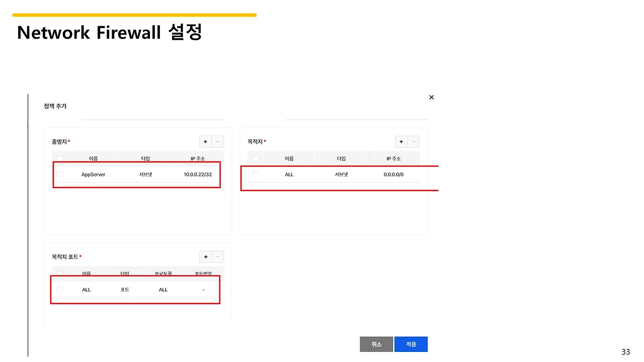
Task: Click the plus icon in 목적지 포트 panel
Action: click(x=206, y=256)
